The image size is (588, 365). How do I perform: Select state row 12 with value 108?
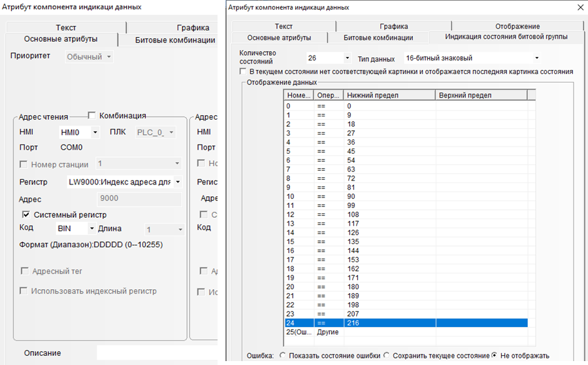point(406,215)
